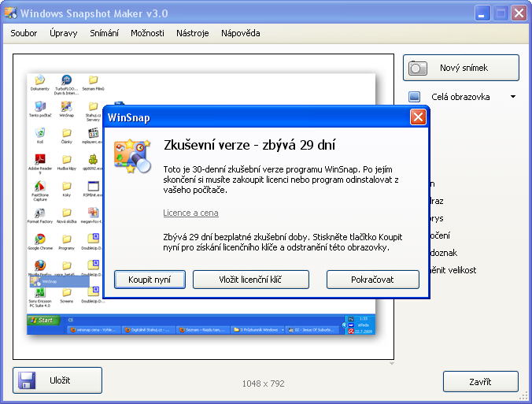Click the floppy disk icon on Uložit
The height and width of the screenshot is (404, 532).
pyautogui.click(x=27, y=380)
